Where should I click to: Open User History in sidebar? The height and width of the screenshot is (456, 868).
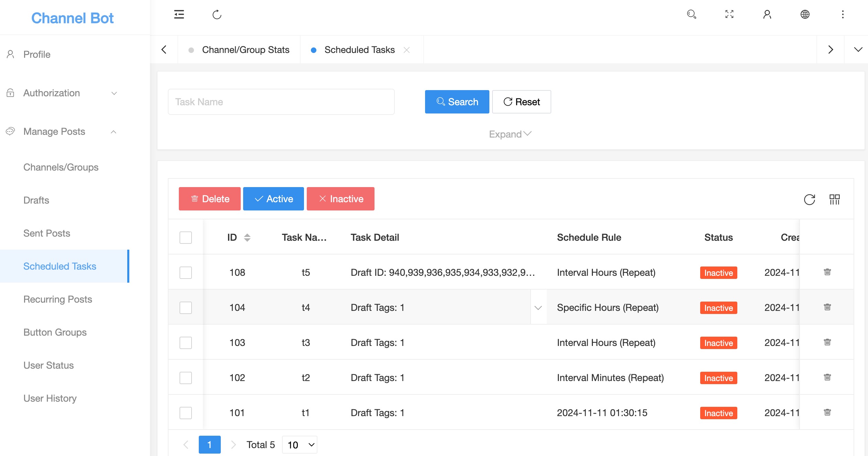coord(65,398)
